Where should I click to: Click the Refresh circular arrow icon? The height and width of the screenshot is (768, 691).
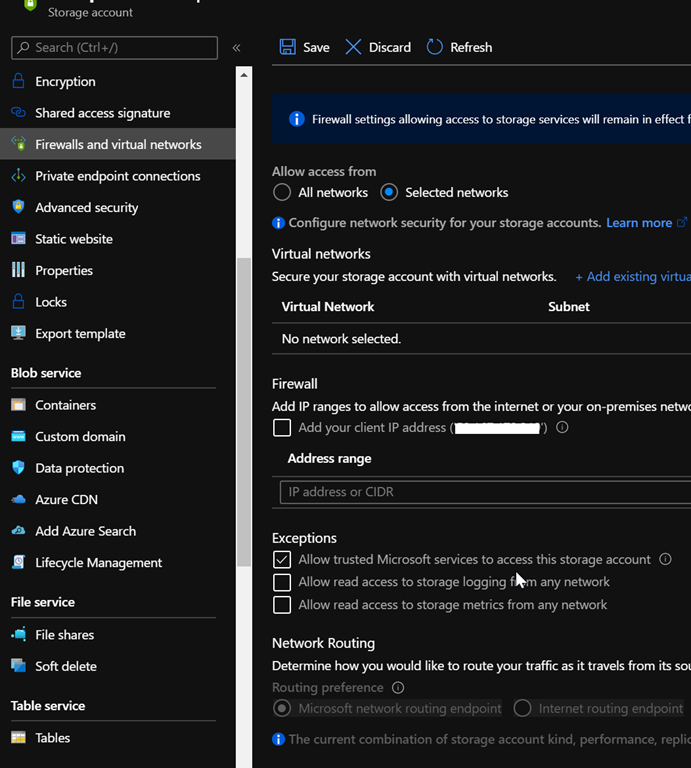coord(434,47)
